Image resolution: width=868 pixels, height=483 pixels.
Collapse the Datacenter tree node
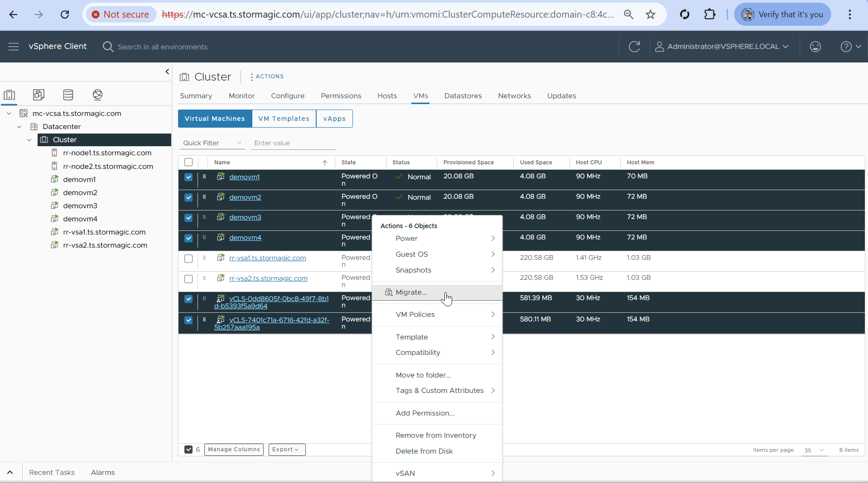[x=19, y=127]
